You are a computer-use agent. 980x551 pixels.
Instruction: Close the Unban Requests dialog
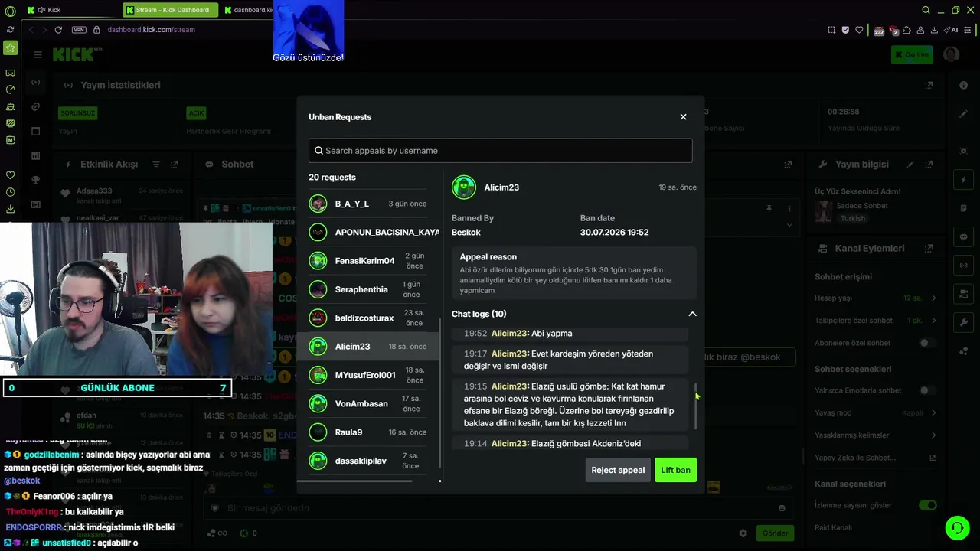pos(683,117)
